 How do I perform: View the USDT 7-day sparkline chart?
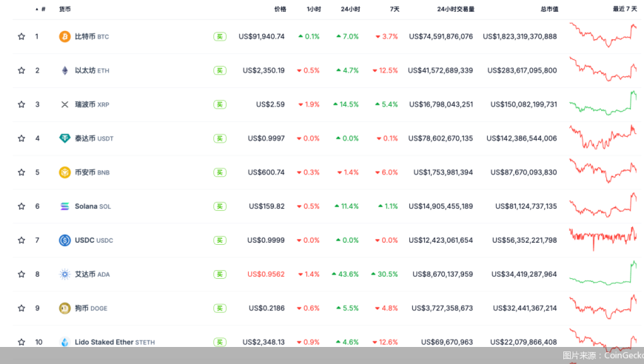[x=603, y=138]
